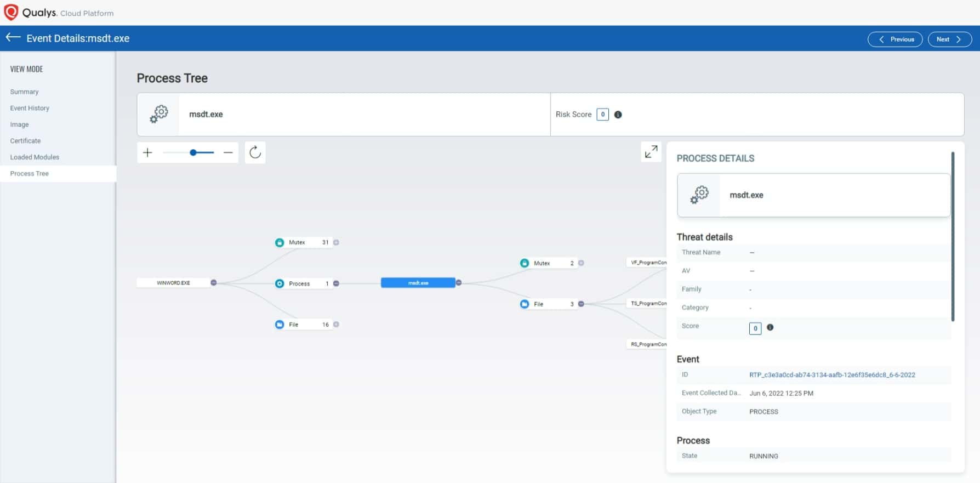980x483 pixels.
Task: Click the Score info icon in Threat details
Action: click(x=770, y=327)
